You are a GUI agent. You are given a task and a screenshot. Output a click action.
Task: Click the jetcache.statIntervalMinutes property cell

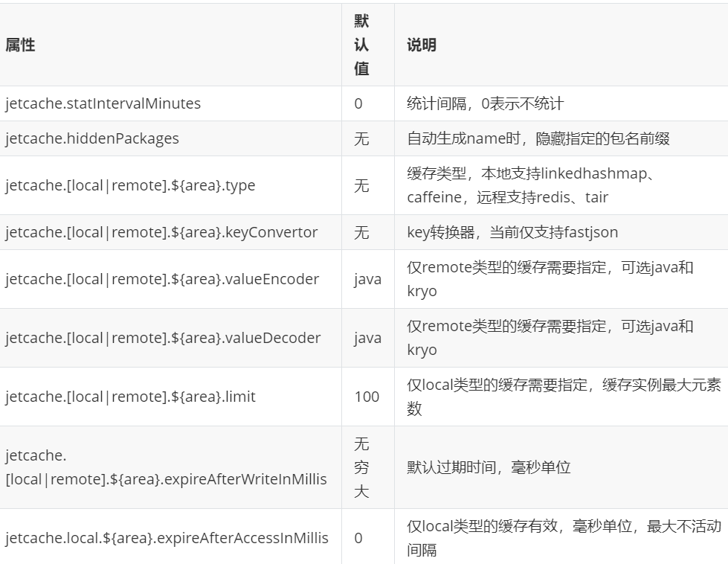[x=104, y=103]
